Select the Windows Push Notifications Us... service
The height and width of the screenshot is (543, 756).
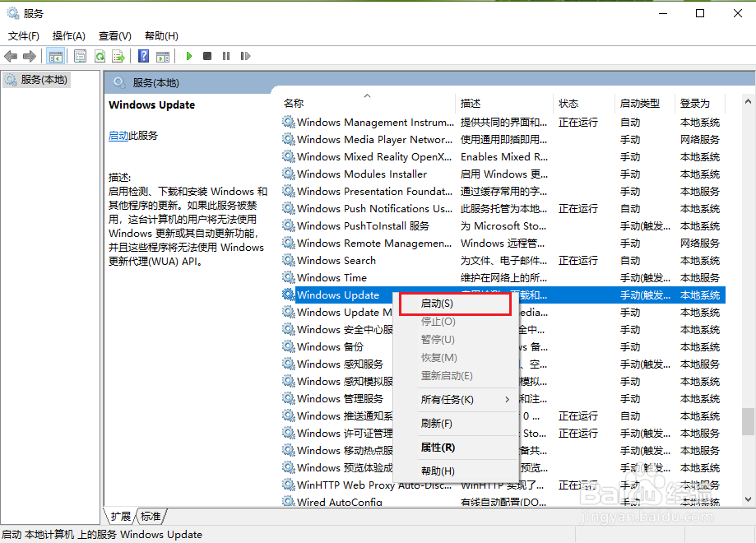click(x=374, y=209)
